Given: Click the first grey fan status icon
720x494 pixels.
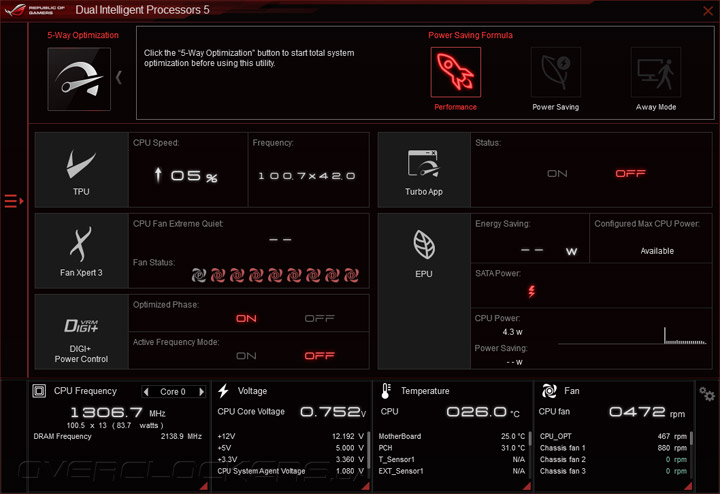Looking at the screenshot, I should tap(198, 275).
